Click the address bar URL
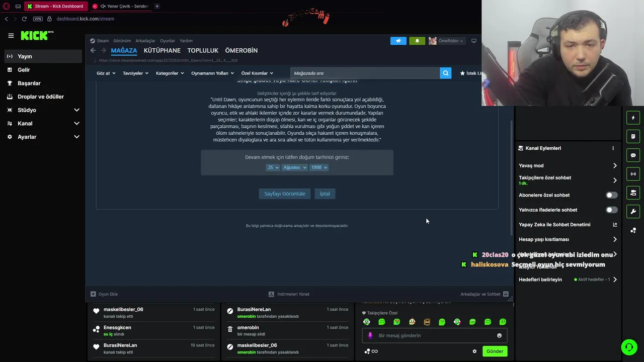This screenshot has height=362, width=644. [x=85, y=19]
